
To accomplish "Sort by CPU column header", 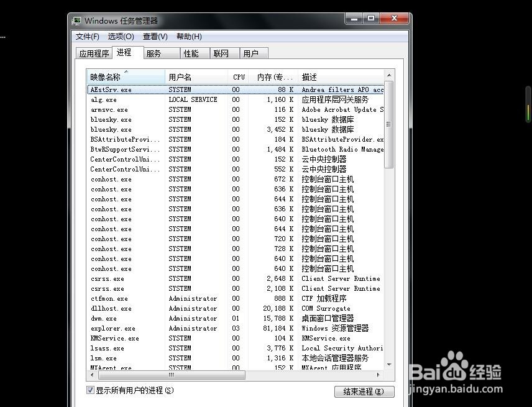I will (x=238, y=77).
